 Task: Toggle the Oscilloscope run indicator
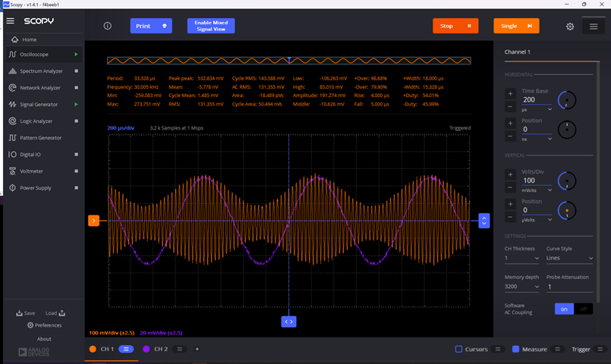click(76, 55)
